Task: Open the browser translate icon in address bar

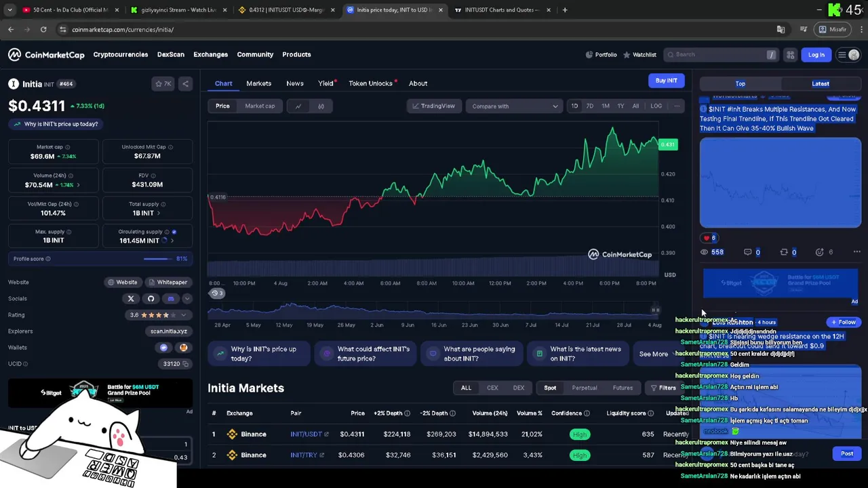Action: 781,29
